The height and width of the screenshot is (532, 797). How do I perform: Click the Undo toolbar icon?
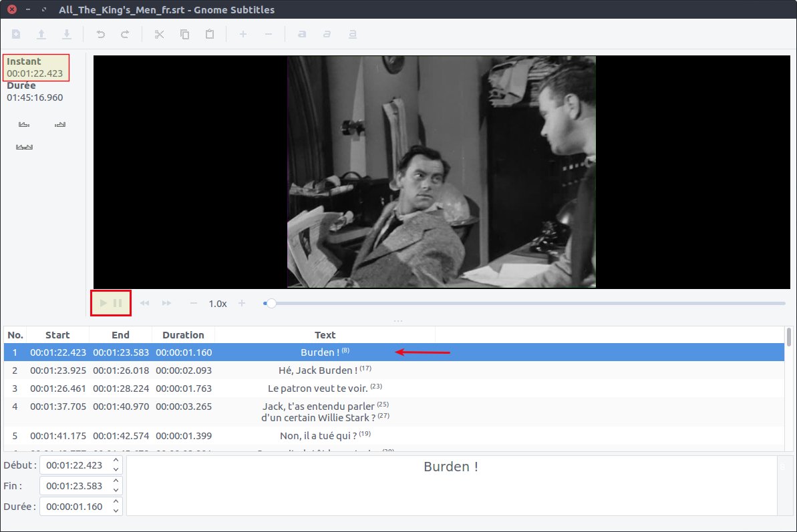pos(101,34)
